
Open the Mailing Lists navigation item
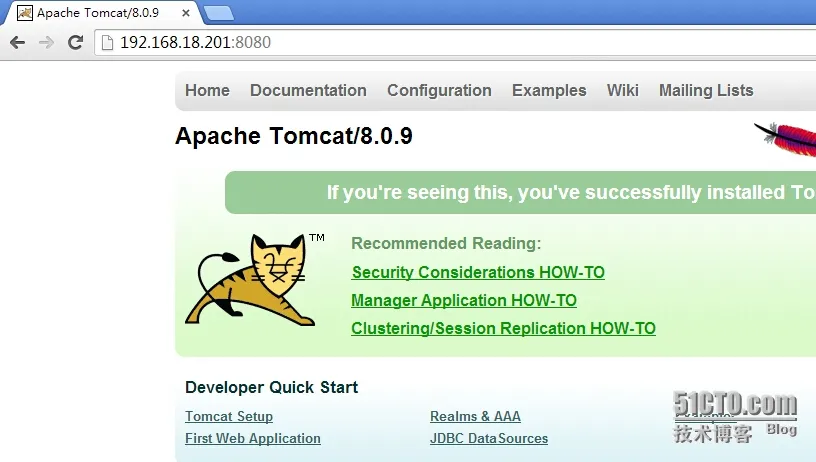(x=706, y=91)
